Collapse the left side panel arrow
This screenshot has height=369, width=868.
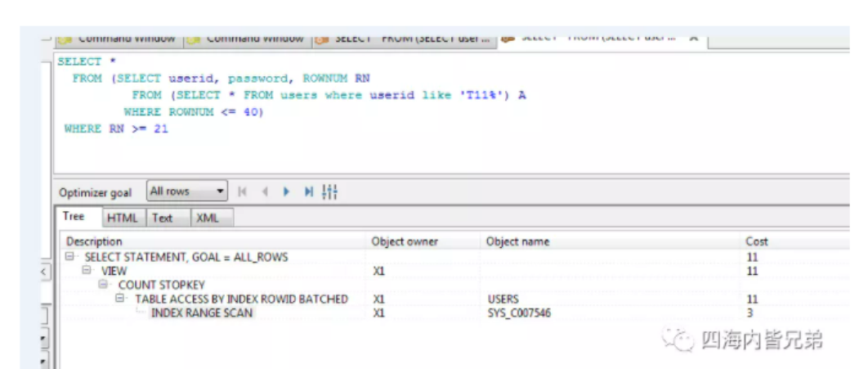click(44, 272)
